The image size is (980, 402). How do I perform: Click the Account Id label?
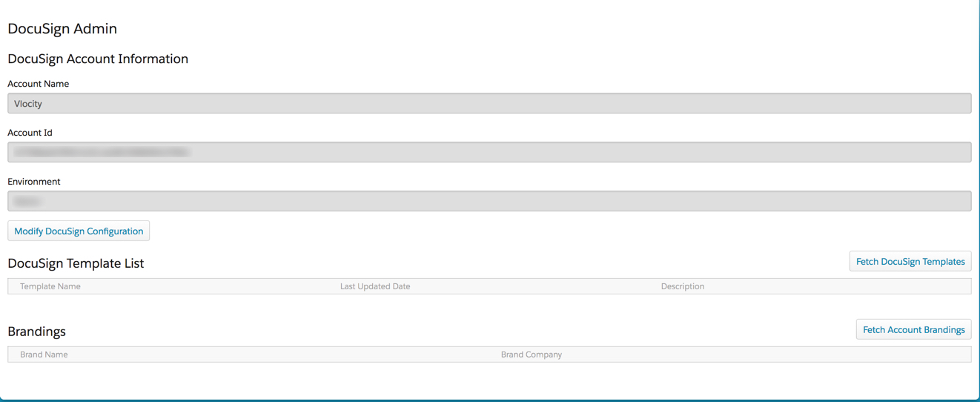coord(30,133)
